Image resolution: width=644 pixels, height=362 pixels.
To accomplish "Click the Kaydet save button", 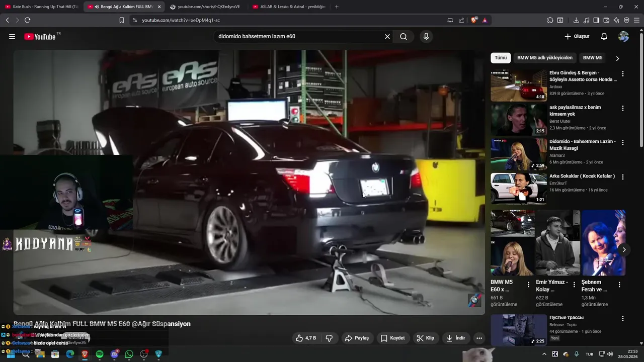I will tap(393, 338).
